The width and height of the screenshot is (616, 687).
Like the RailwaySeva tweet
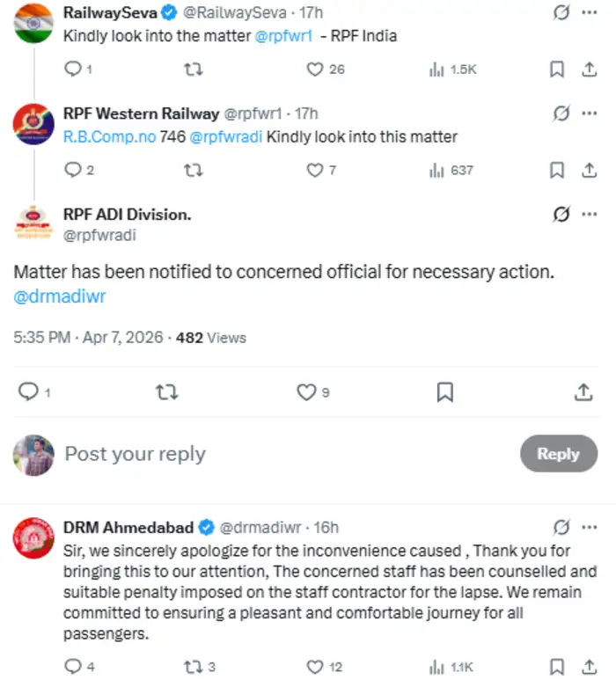click(314, 69)
